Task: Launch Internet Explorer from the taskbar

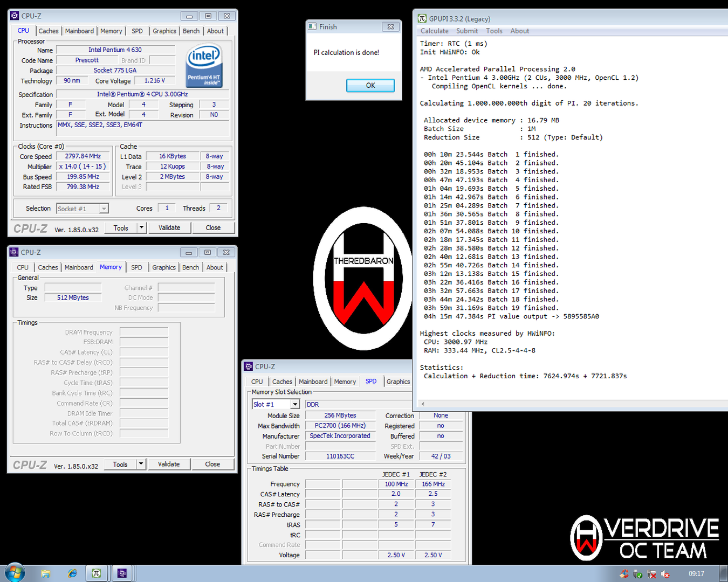Action: click(72, 573)
